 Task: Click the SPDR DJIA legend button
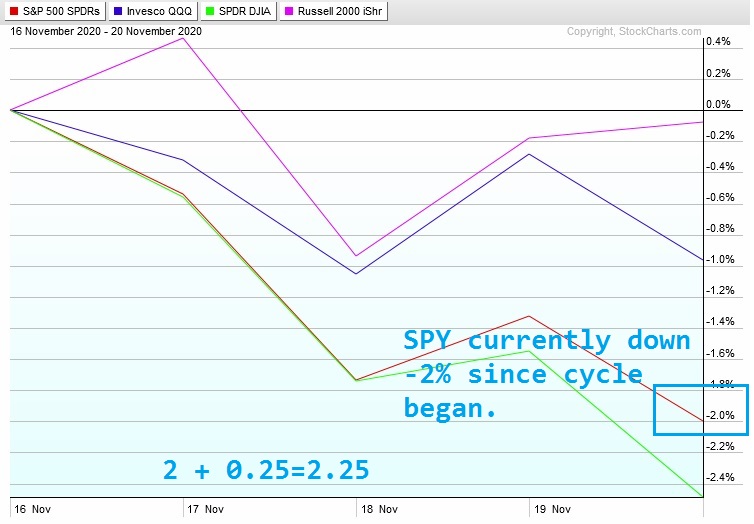[238, 11]
